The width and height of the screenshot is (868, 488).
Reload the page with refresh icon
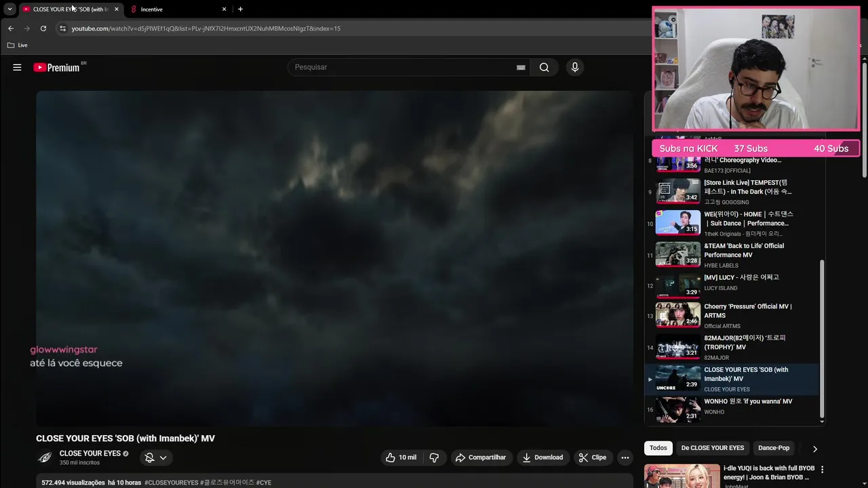43,28
